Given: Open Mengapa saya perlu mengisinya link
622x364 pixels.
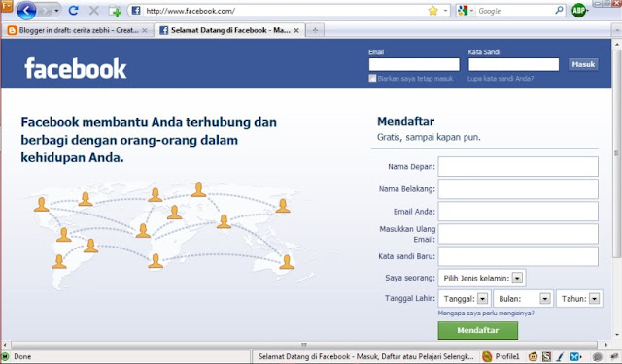Looking at the screenshot, I should coord(486,314).
